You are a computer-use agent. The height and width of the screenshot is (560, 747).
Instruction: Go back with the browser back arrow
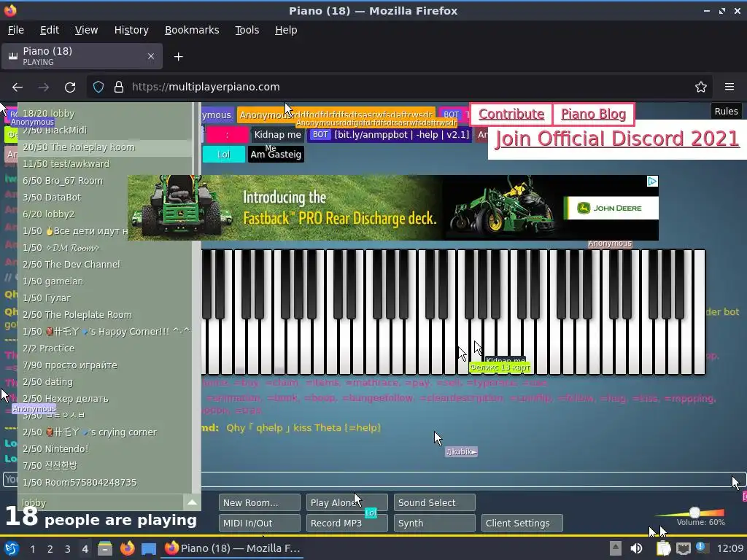click(x=18, y=87)
